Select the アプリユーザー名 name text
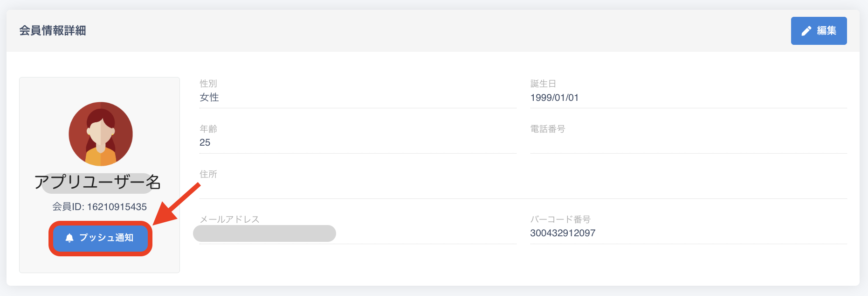Image resolution: width=868 pixels, height=296 pixels. 97,182
